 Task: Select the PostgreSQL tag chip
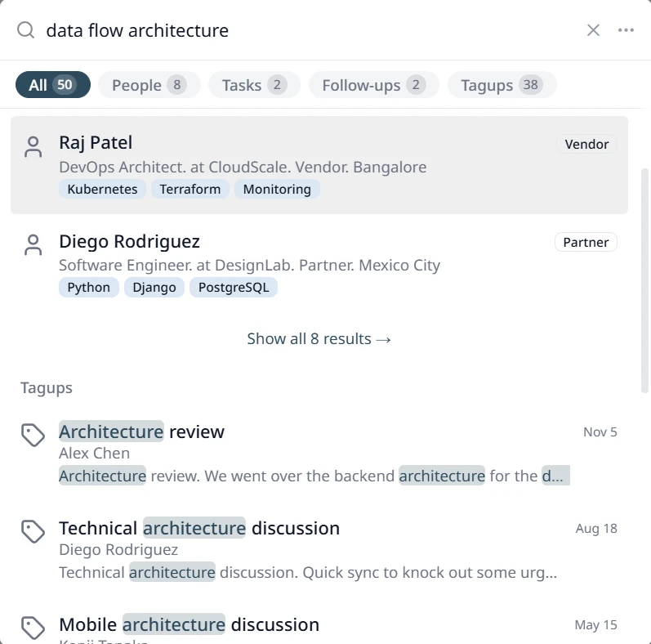(234, 287)
